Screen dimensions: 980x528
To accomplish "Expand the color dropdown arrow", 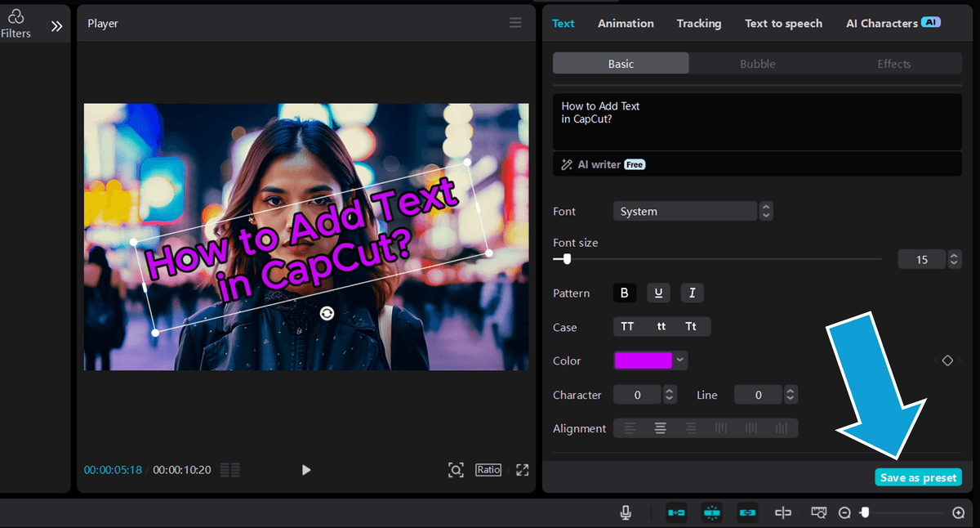I will pos(680,360).
